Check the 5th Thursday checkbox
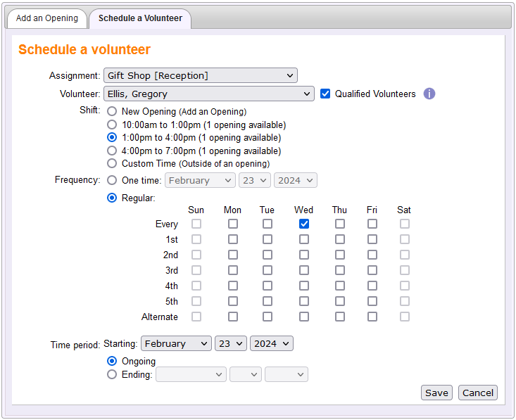Screen dimensions: 516x420 (x=340, y=301)
